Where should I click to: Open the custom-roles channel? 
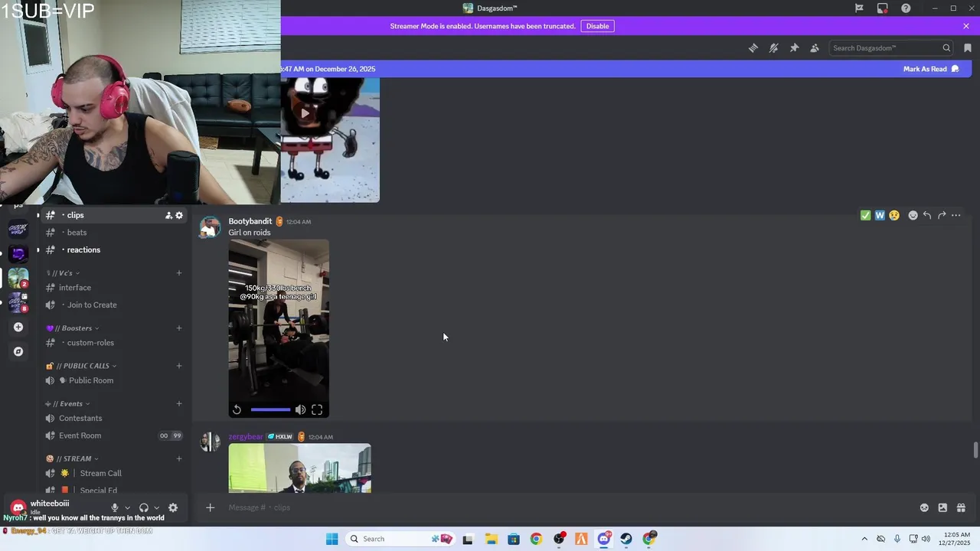pyautogui.click(x=114, y=343)
